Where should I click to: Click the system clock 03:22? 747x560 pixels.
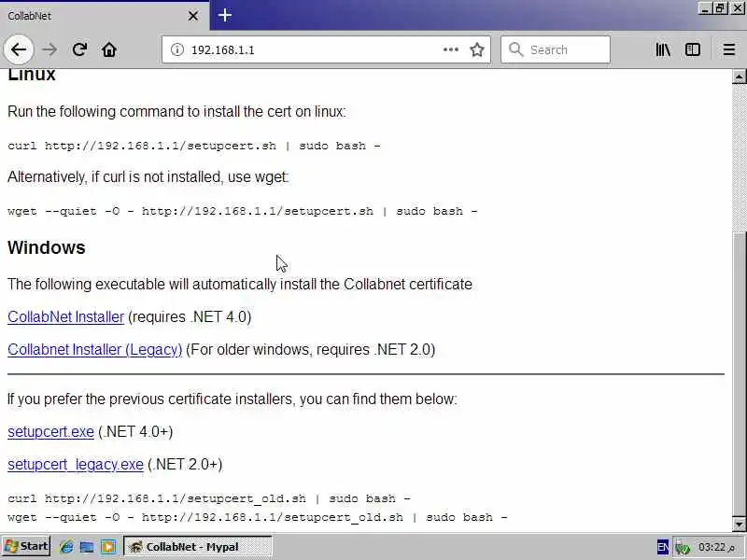pos(716,547)
